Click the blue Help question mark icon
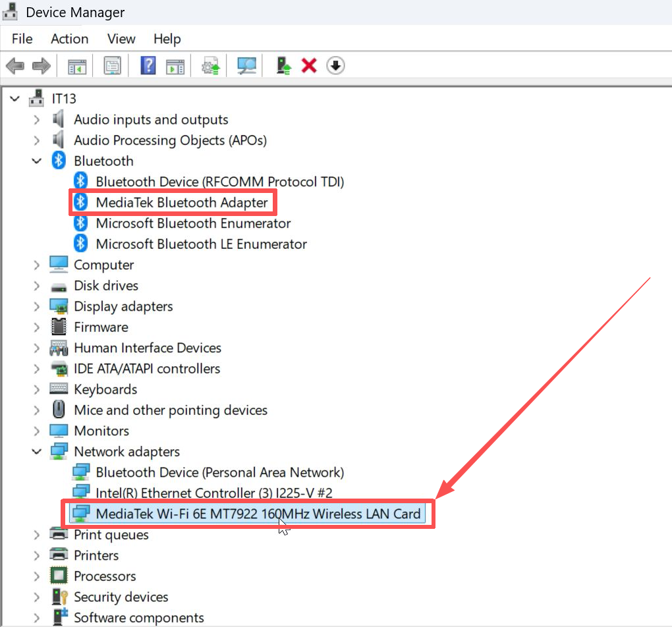The image size is (672, 627). click(x=148, y=66)
